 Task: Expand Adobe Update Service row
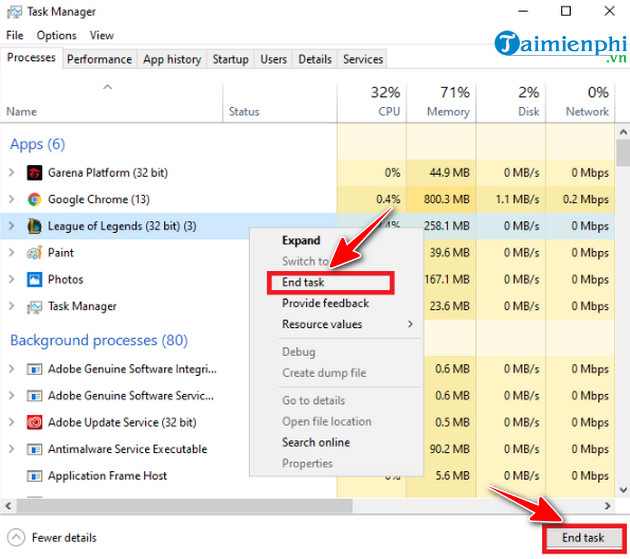12,422
